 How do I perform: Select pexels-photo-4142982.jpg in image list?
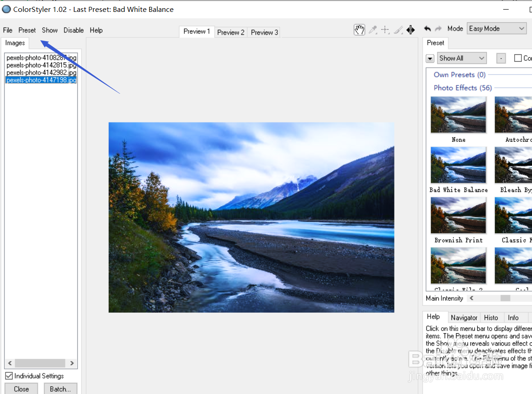(x=41, y=73)
